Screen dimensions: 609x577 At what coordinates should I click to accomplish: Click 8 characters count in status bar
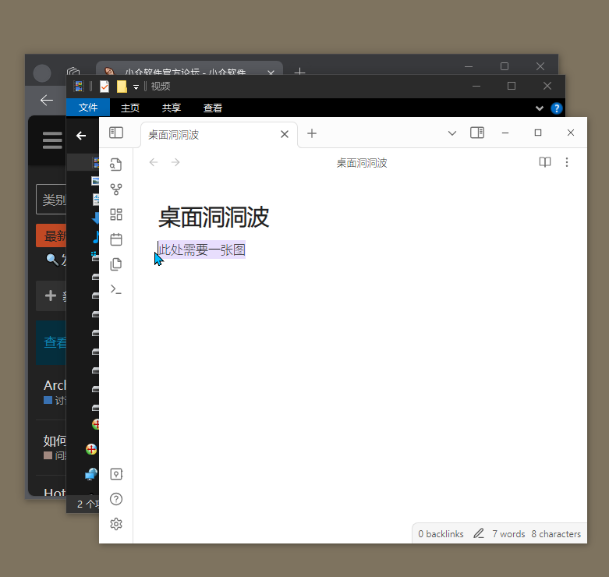(x=556, y=534)
